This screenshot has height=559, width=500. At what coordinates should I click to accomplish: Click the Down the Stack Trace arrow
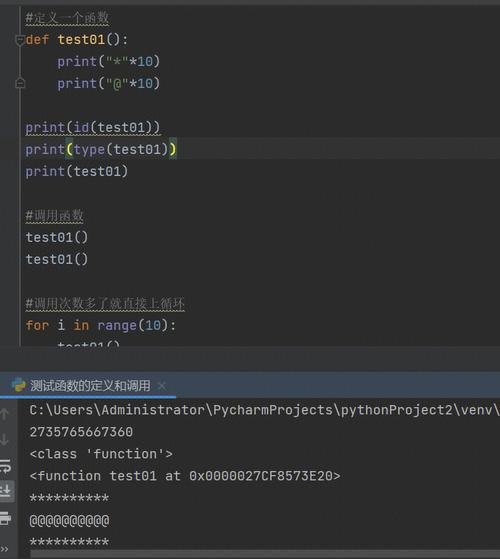(4, 439)
